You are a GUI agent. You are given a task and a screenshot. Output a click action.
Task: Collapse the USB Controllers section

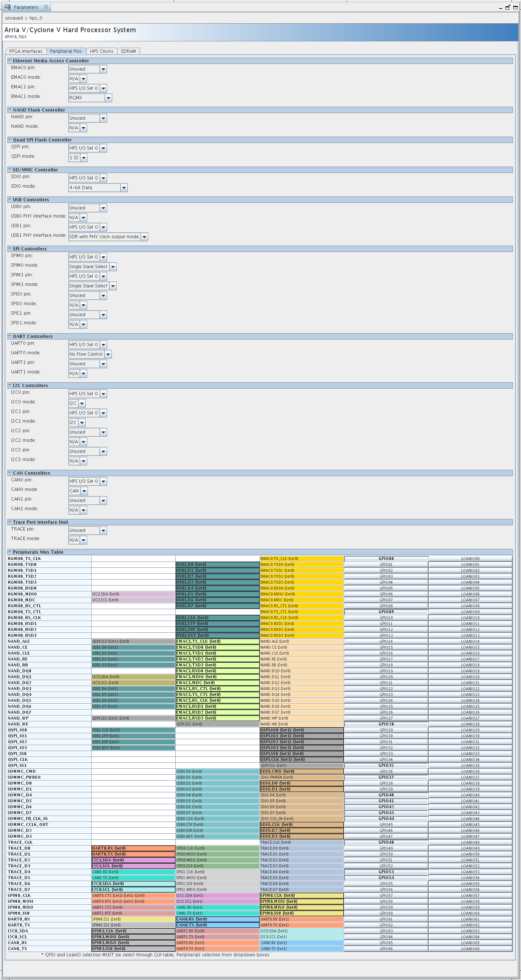(10, 199)
